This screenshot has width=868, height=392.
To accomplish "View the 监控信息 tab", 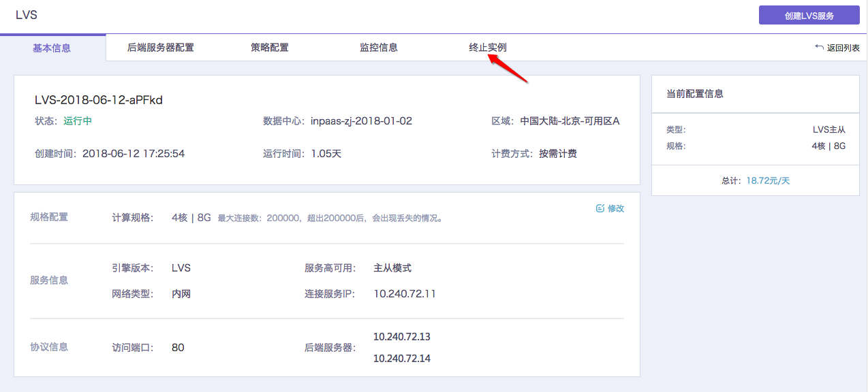I will pos(379,48).
